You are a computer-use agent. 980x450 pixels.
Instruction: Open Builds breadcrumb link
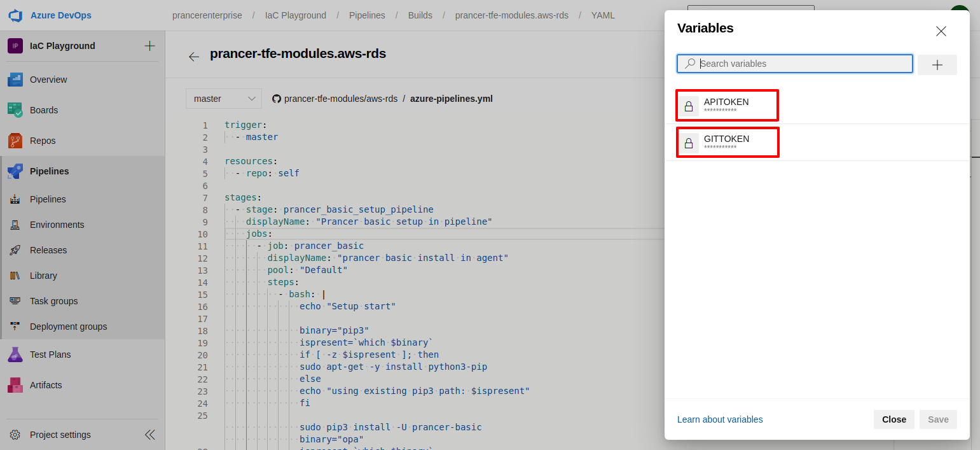pos(420,15)
